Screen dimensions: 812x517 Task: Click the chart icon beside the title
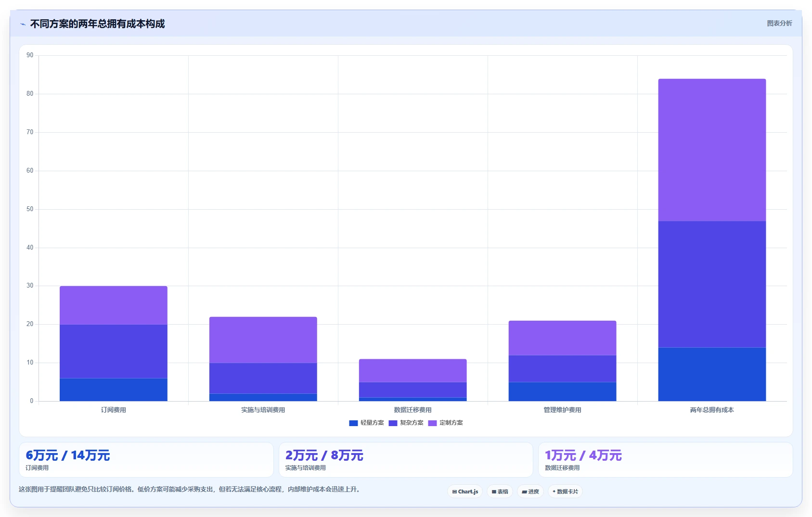click(23, 24)
